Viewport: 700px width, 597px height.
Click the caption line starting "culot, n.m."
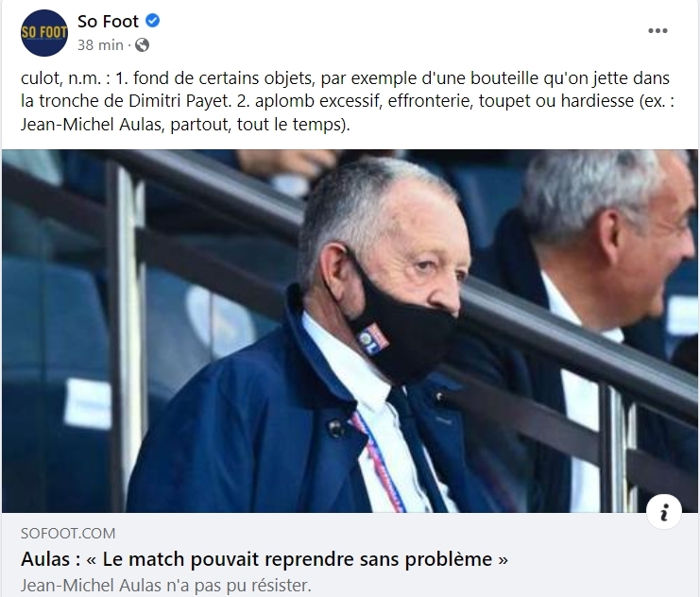click(345, 78)
